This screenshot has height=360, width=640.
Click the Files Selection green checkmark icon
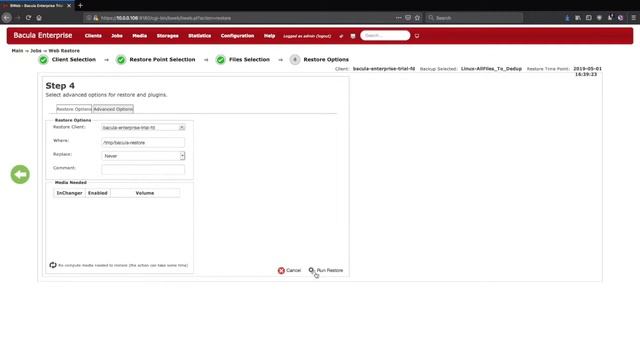(220, 60)
